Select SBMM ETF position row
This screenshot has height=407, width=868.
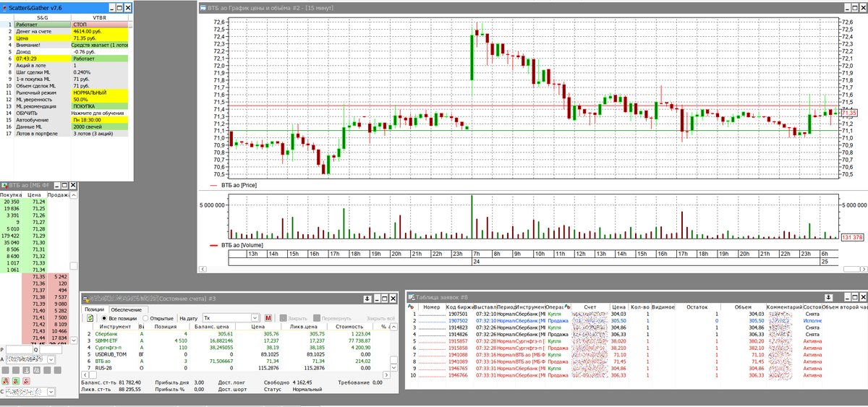236,340
